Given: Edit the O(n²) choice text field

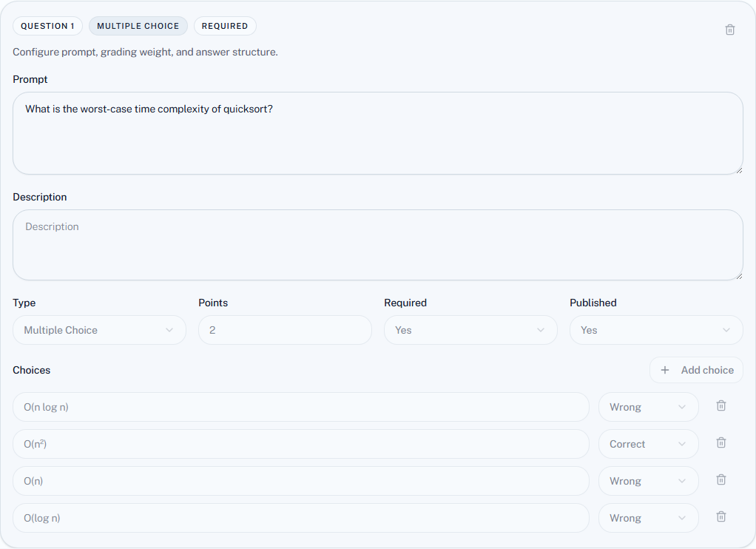Looking at the screenshot, I should [301, 444].
